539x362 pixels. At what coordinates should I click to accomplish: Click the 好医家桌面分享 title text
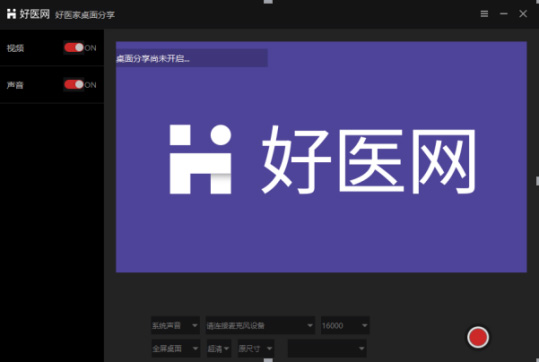tap(85, 15)
